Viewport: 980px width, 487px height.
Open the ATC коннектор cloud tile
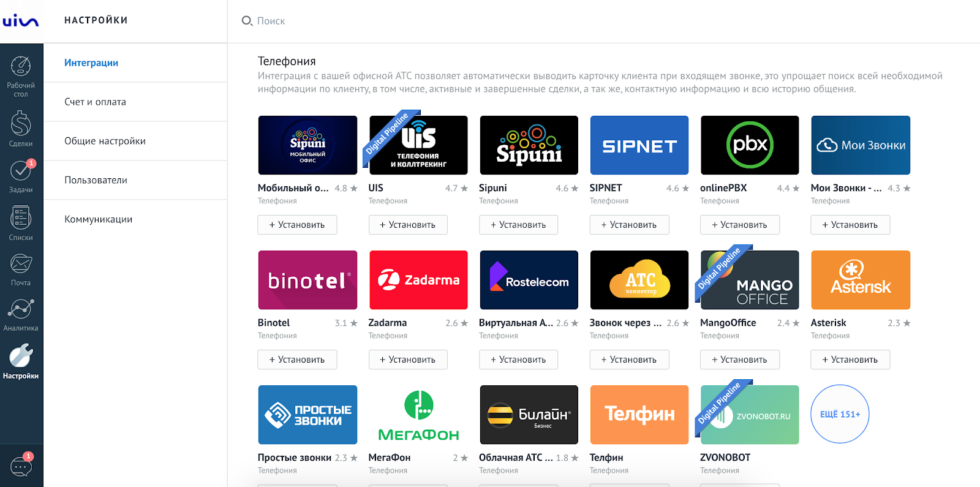click(x=639, y=280)
